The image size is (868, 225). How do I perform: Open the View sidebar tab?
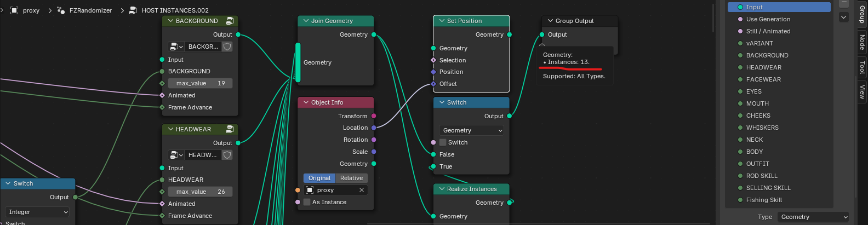pos(862,91)
